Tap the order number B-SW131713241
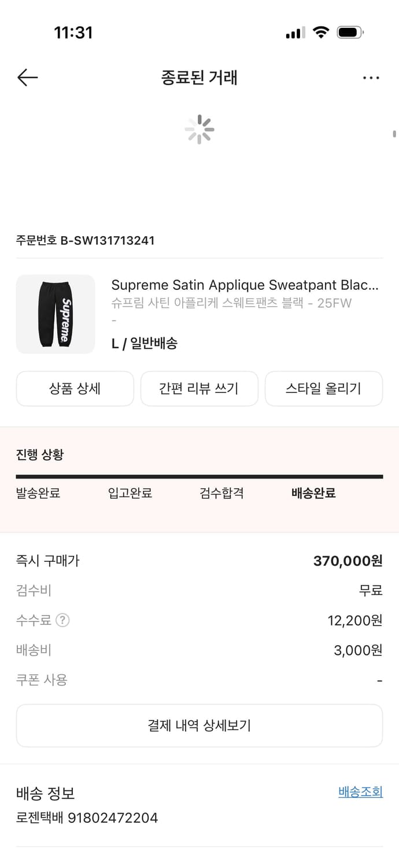The height and width of the screenshot is (868, 399). click(84, 240)
